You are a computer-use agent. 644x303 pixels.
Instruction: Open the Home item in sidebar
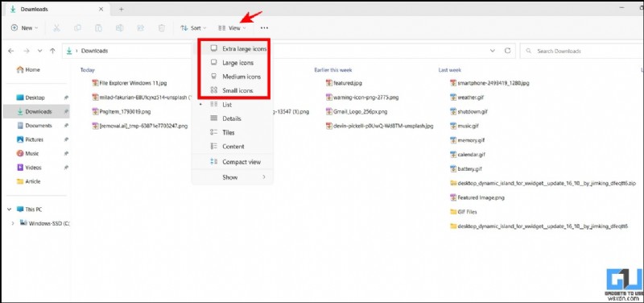(28, 70)
